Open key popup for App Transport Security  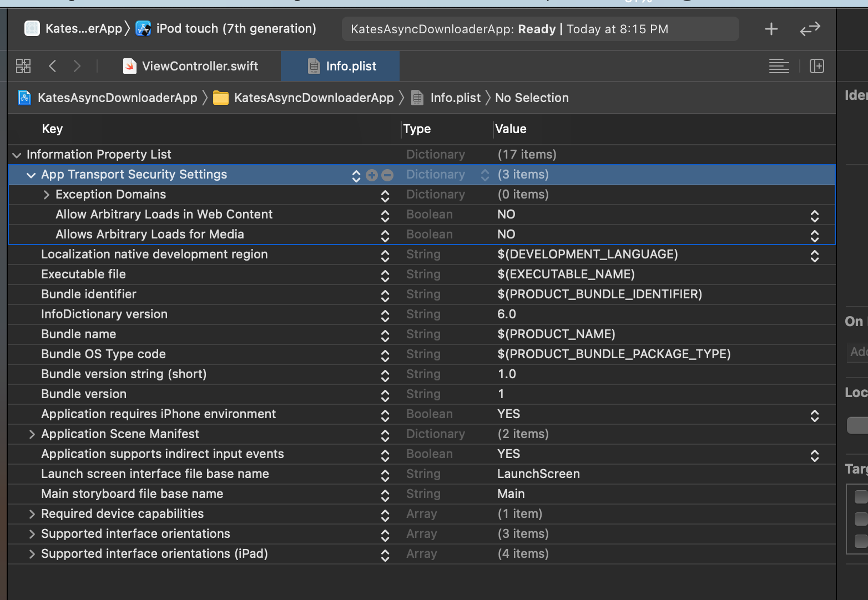pos(356,175)
